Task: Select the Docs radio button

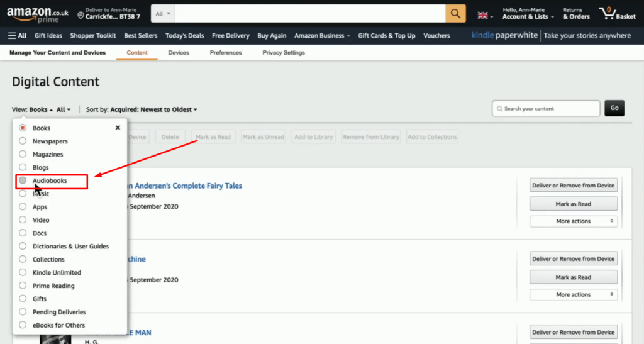Action: click(x=23, y=233)
